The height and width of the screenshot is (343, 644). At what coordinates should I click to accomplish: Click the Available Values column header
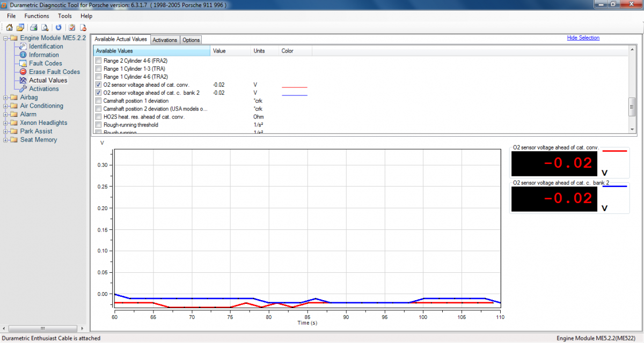[x=151, y=51]
